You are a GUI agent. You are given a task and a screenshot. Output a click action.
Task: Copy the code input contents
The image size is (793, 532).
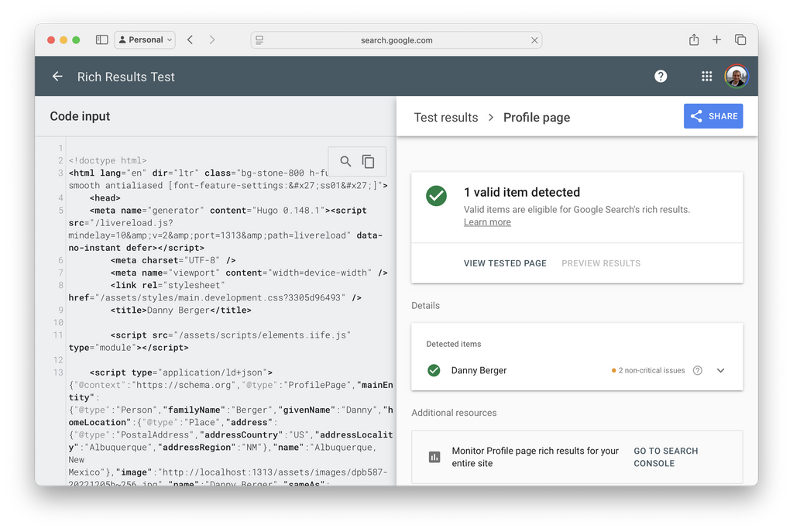369,161
